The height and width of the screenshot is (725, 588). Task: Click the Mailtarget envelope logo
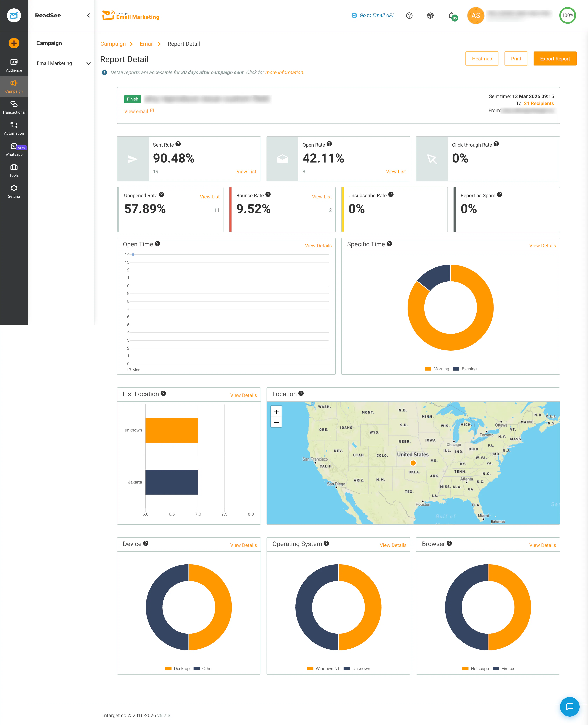click(14, 15)
